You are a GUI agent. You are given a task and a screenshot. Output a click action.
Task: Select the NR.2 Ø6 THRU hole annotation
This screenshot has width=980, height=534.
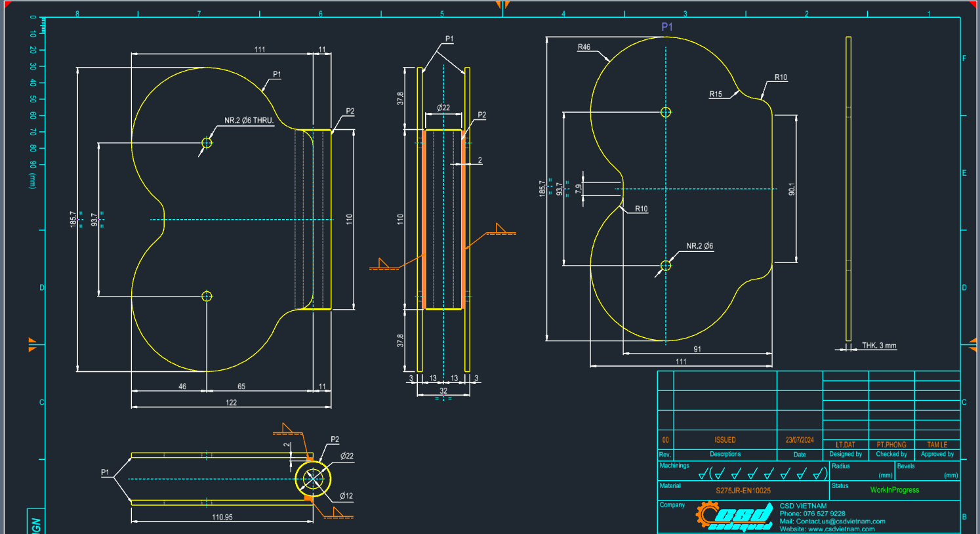[248, 120]
